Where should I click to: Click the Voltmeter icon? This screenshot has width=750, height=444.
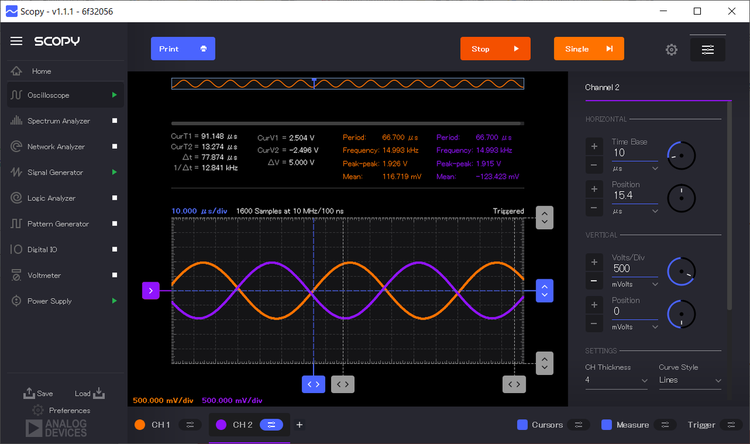tap(16, 275)
